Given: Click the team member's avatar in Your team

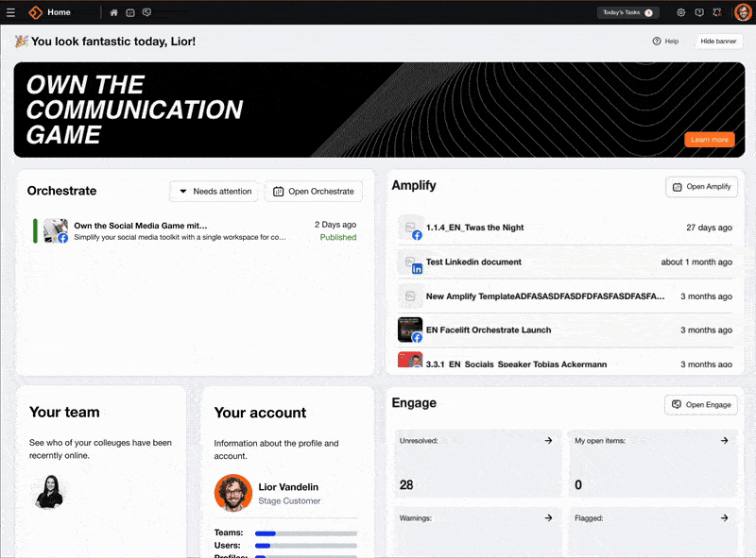Looking at the screenshot, I should 50,492.
